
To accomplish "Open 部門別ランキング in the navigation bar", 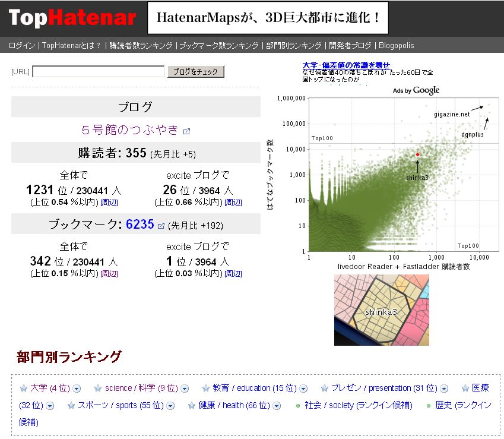I will (x=293, y=45).
